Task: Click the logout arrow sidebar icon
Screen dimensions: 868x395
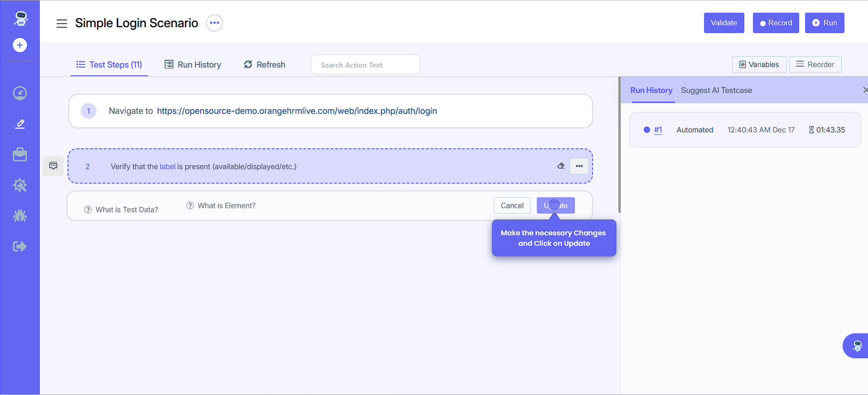Action: (20, 246)
